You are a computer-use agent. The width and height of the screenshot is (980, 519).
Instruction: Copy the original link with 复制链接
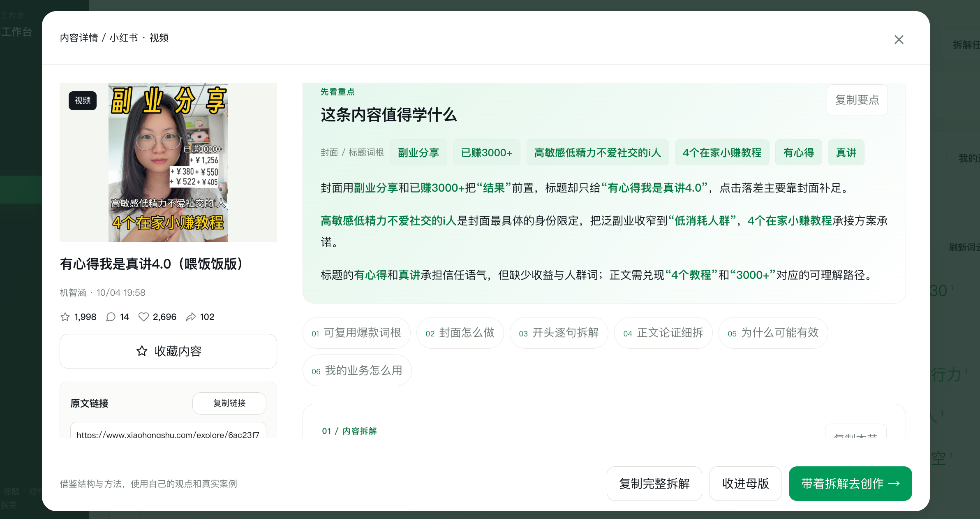[x=229, y=403]
